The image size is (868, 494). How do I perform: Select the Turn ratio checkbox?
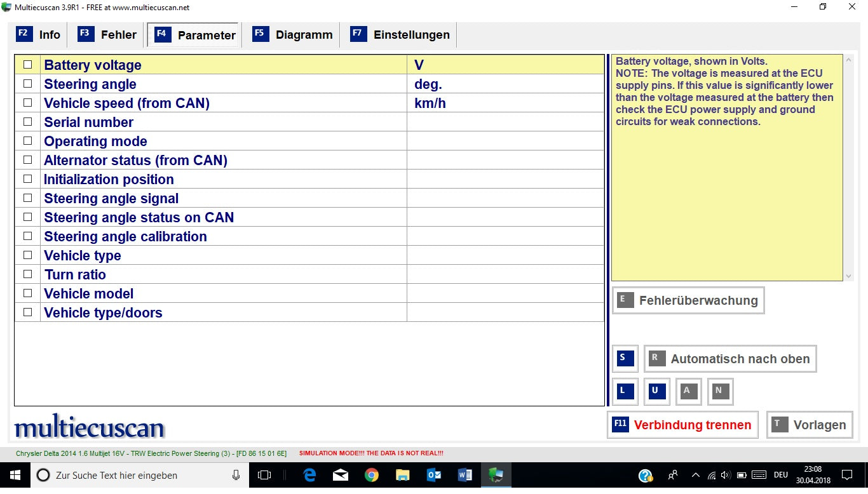coord(27,274)
